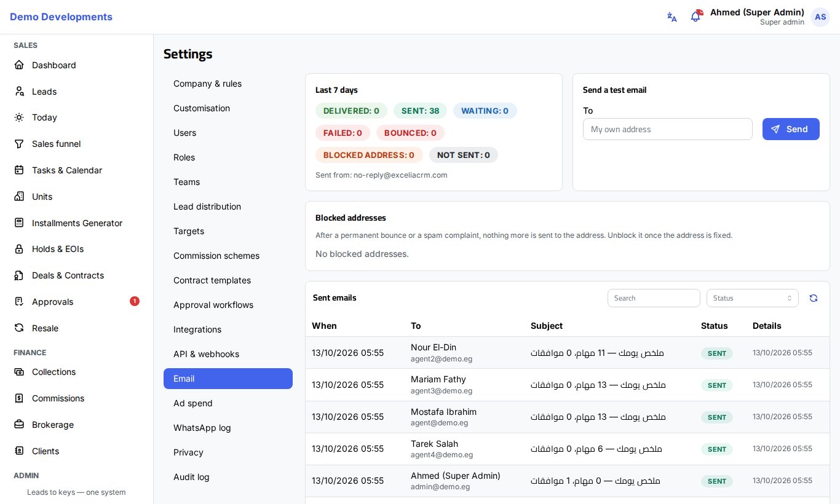Click the Clients contact icon
Viewport: 840px width, 504px height.
19,451
